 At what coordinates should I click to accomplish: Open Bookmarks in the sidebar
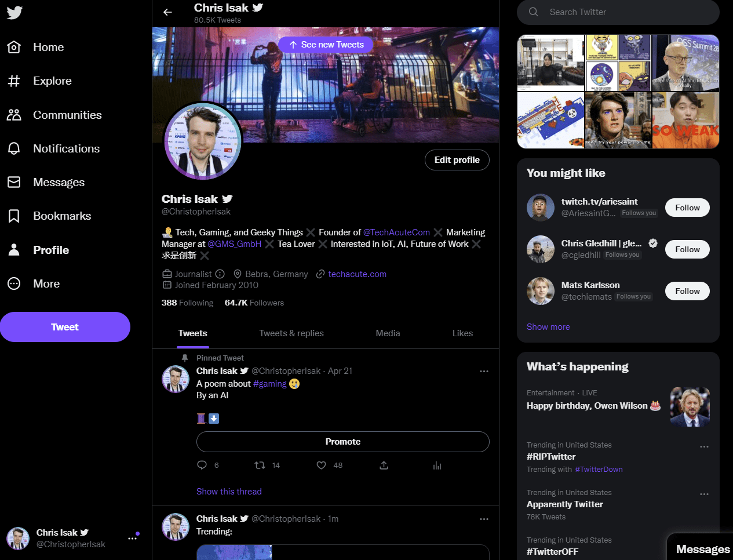pos(49,216)
